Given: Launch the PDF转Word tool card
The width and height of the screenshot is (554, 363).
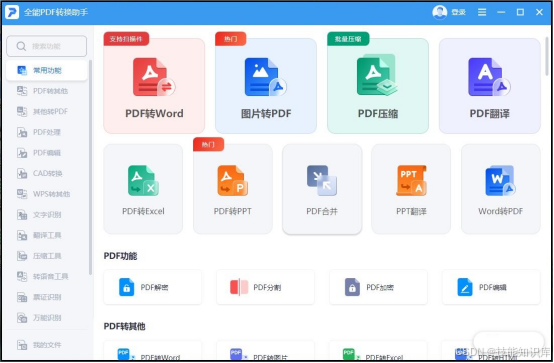Looking at the screenshot, I should pos(154,86).
